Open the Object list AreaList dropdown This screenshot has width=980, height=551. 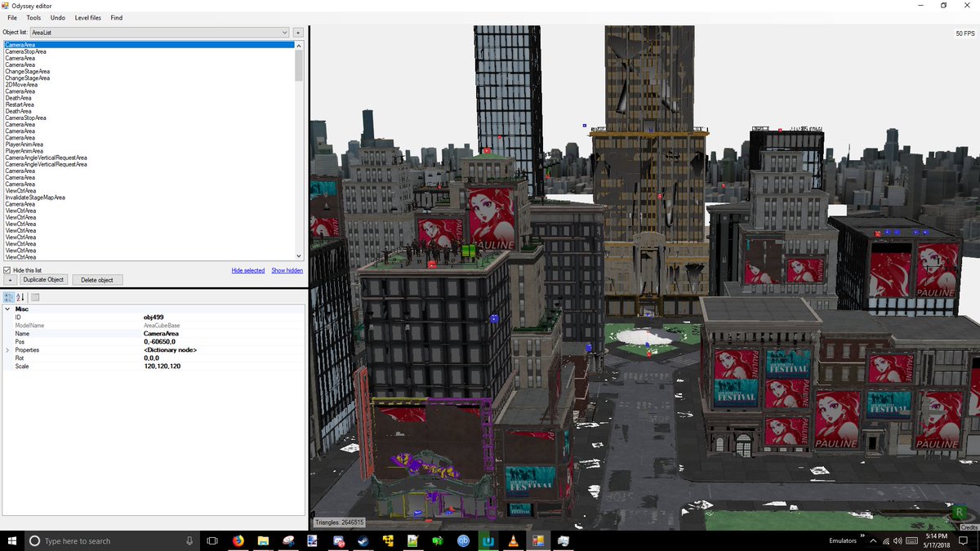point(159,32)
